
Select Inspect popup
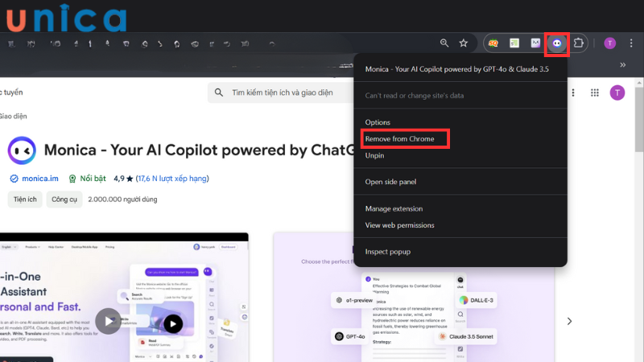click(x=460, y=252)
